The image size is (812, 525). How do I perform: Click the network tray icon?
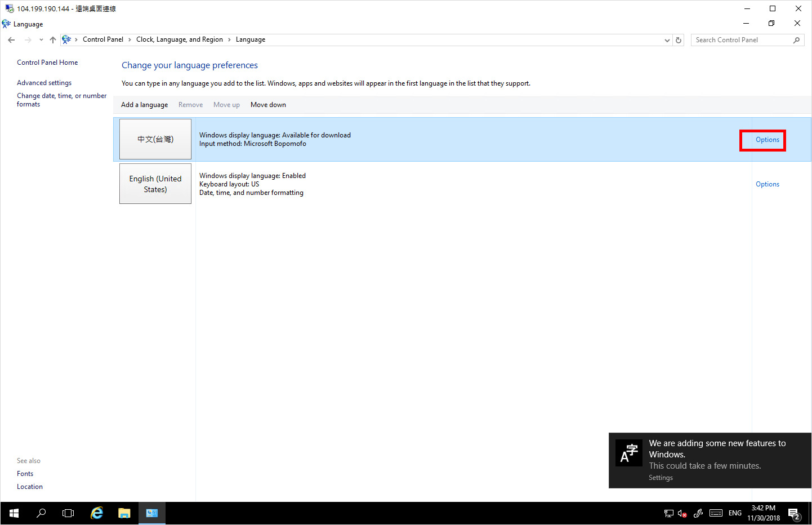669,513
